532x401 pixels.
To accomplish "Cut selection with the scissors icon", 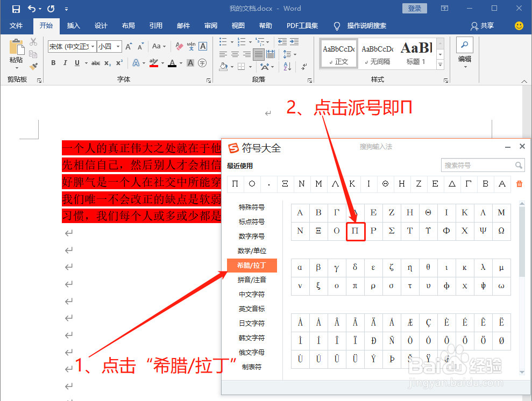I will [33, 42].
